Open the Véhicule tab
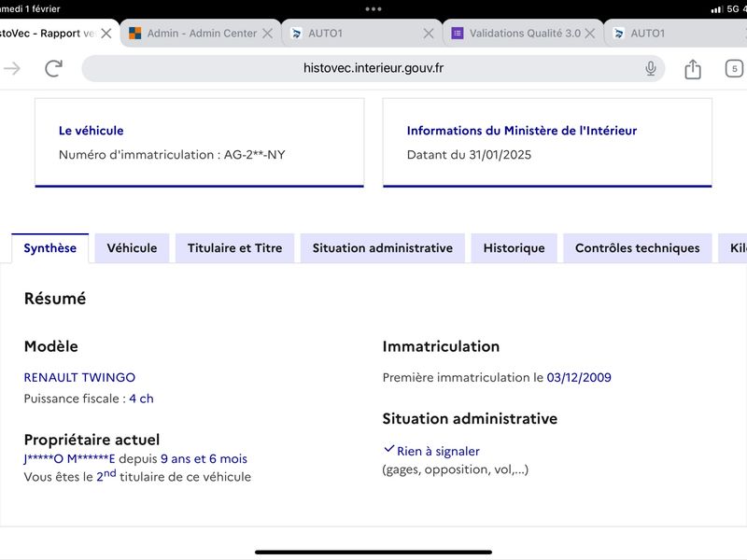747x560 pixels. click(x=132, y=248)
